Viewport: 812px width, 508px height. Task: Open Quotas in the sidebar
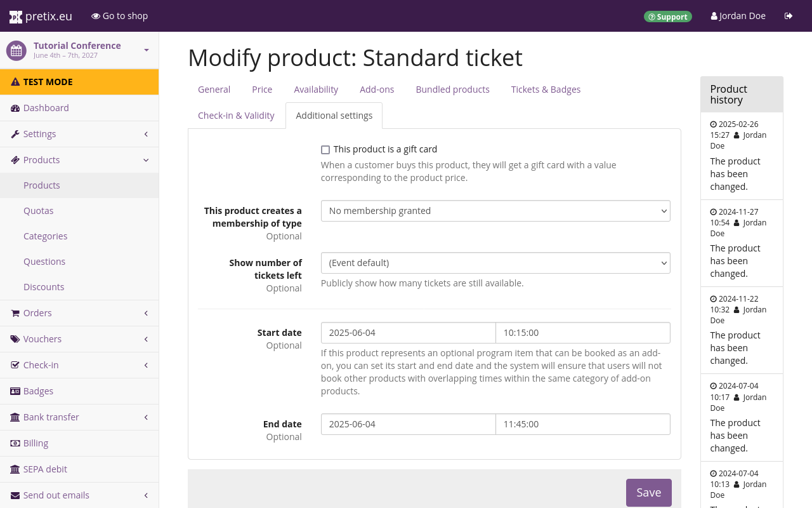(x=39, y=211)
